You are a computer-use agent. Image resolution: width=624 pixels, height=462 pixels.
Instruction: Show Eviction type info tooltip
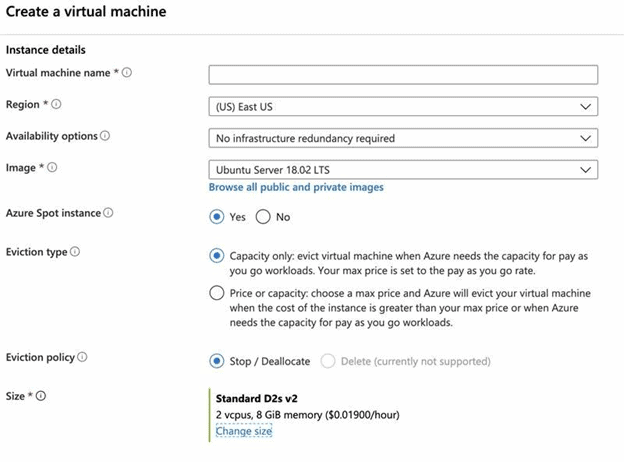pyautogui.click(x=75, y=251)
